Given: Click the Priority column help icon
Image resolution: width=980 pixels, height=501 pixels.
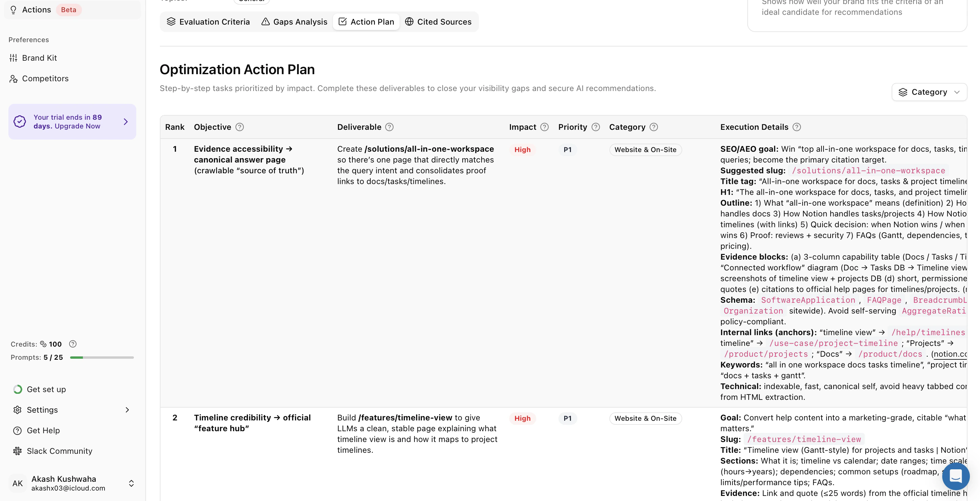Looking at the screenshot, I should coord(596,127).
